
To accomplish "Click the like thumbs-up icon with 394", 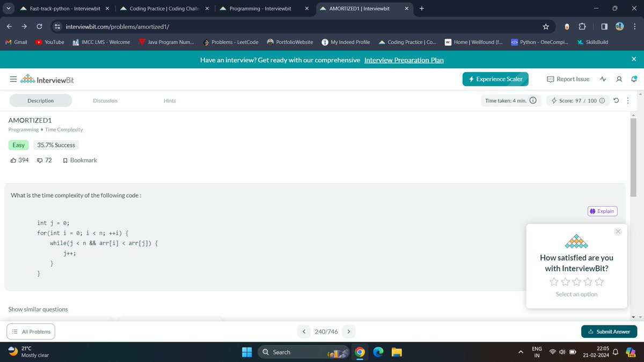I will click(x=14, y=160).
